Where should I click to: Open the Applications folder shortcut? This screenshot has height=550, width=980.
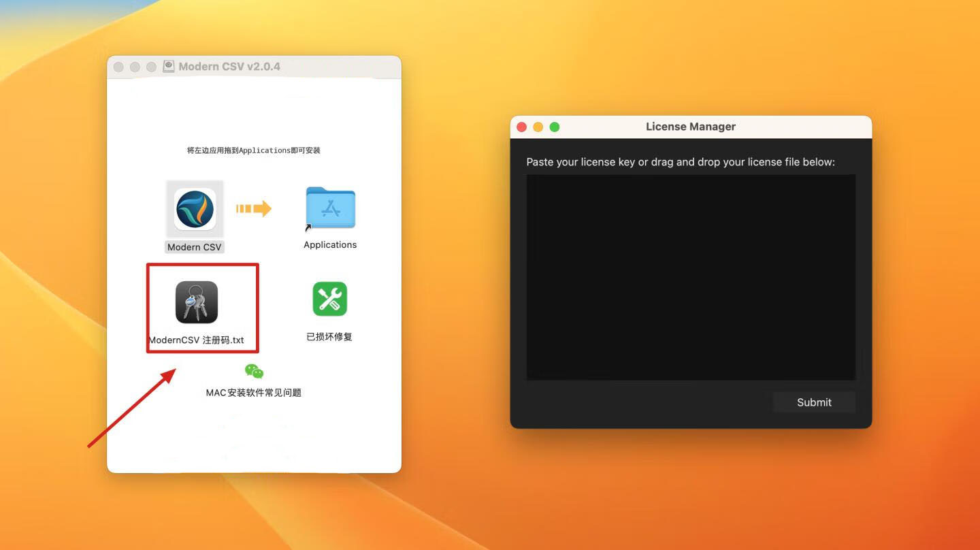[x=330, y=208]
